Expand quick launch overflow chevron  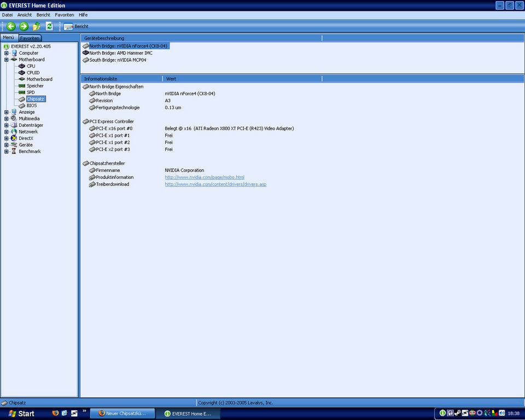click(x=84, y=411)
